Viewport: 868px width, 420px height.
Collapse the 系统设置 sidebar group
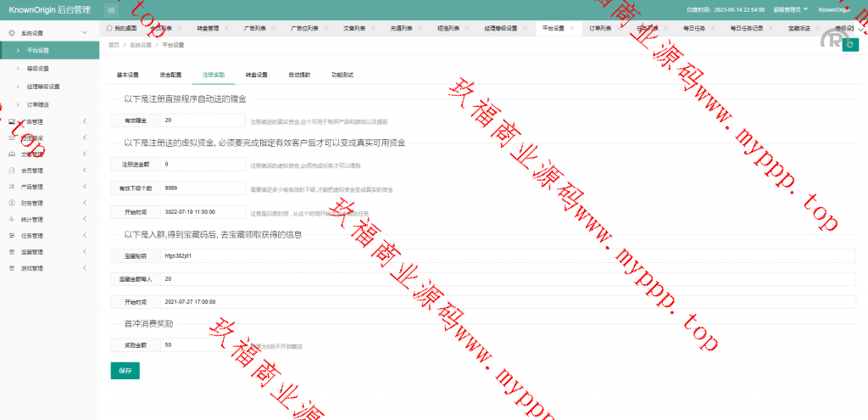[85, 32]
